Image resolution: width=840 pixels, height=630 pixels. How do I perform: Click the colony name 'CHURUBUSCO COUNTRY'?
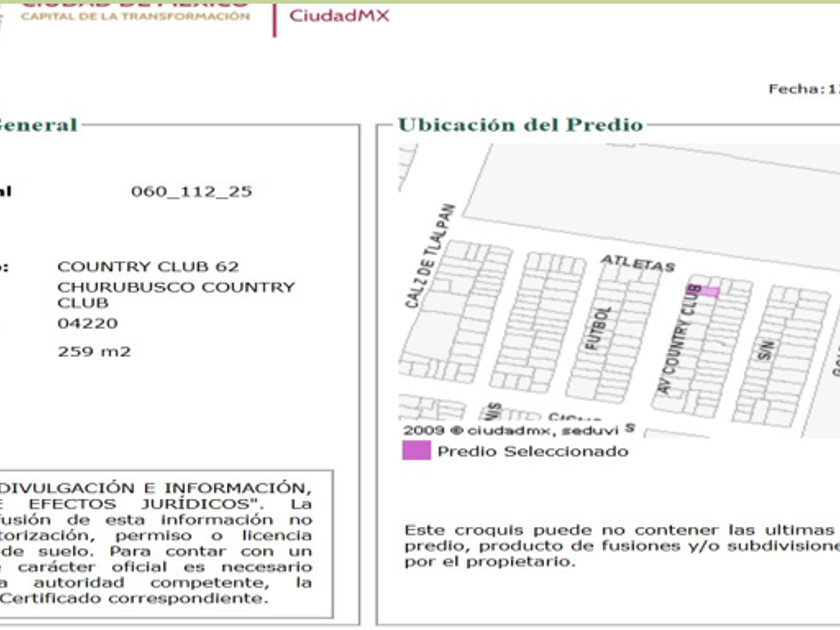tap(176, 287)
